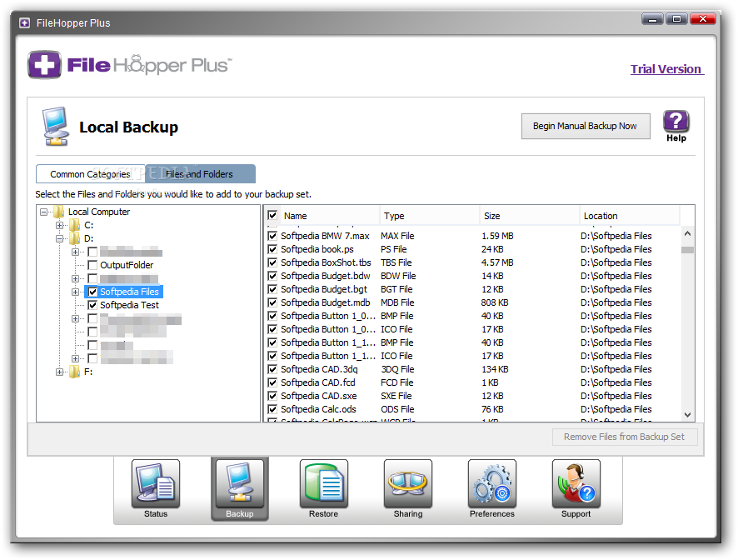This screenshot has height=560, width=738.
Task: Uncheck Softpedia Budget.mdb checkbox
Action: (272, 302)
